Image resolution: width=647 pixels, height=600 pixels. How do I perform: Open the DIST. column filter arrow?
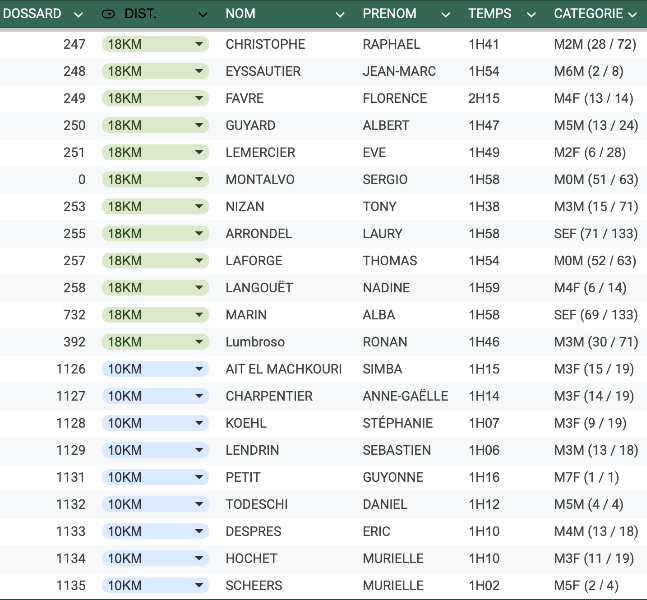click(203, 15)
